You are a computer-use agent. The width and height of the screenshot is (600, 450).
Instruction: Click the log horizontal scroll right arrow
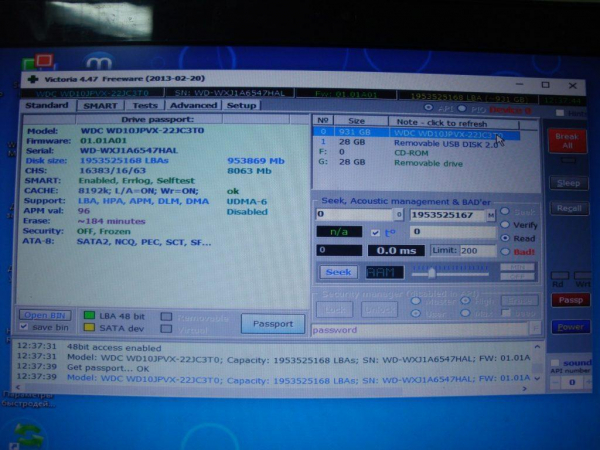525,388
